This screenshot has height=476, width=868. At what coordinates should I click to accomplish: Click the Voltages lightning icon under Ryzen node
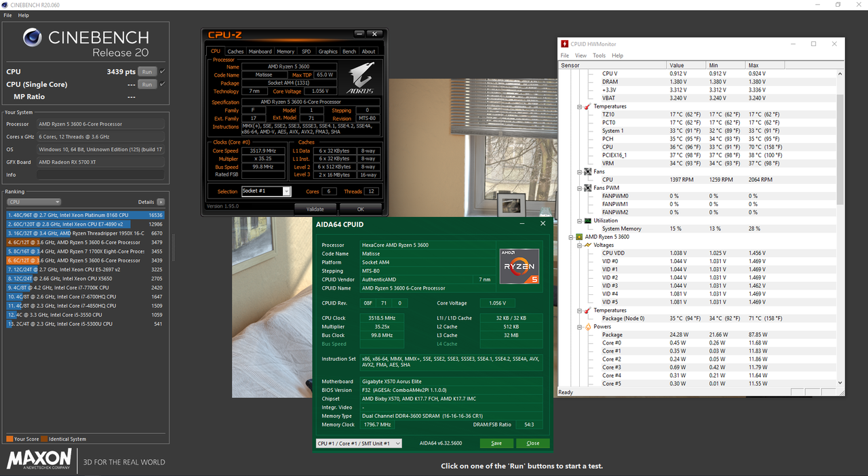pyautogui.click(x=587, y=245)
